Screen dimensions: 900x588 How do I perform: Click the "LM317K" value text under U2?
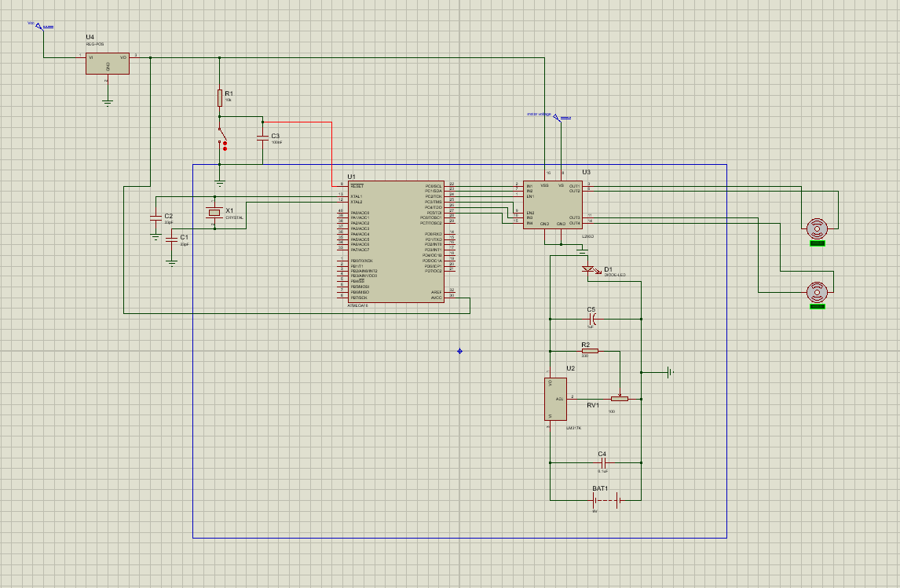[x=574, y=428]
